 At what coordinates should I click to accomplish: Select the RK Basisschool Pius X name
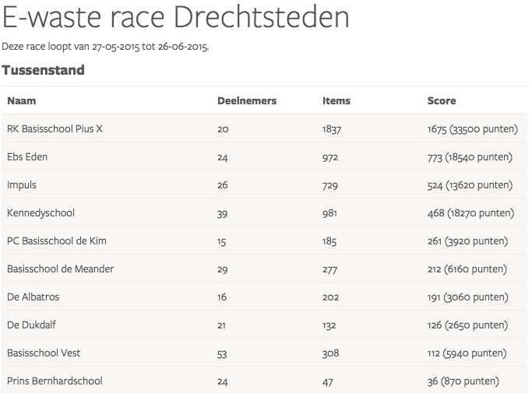55,129
